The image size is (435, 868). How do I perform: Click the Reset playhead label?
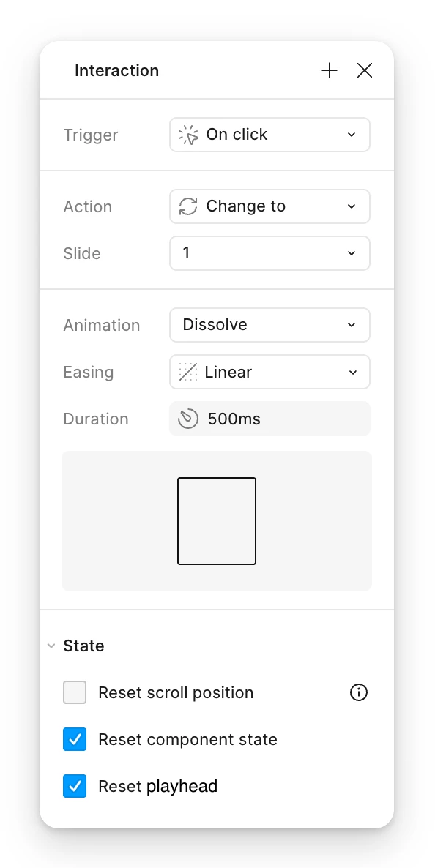click(158, 786)
